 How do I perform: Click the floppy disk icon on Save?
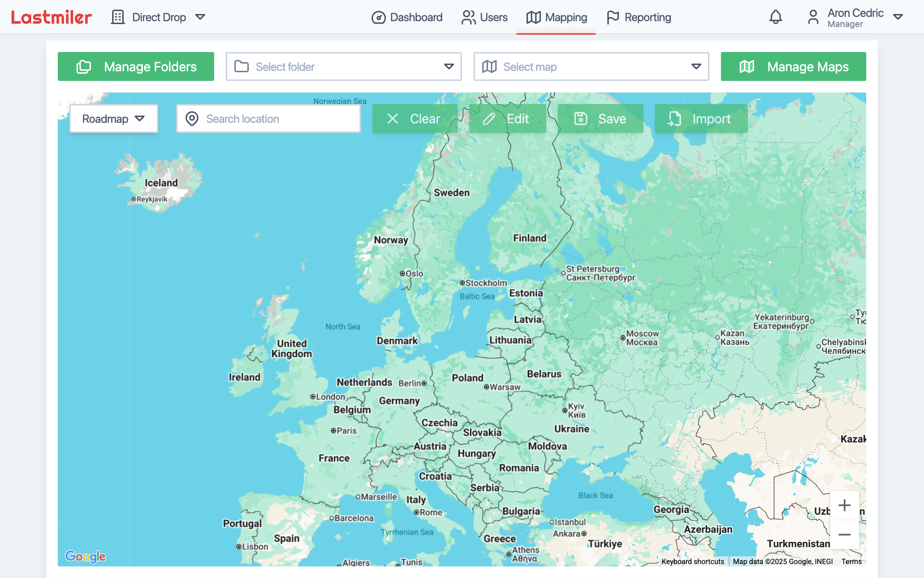(x=581, y=118)
